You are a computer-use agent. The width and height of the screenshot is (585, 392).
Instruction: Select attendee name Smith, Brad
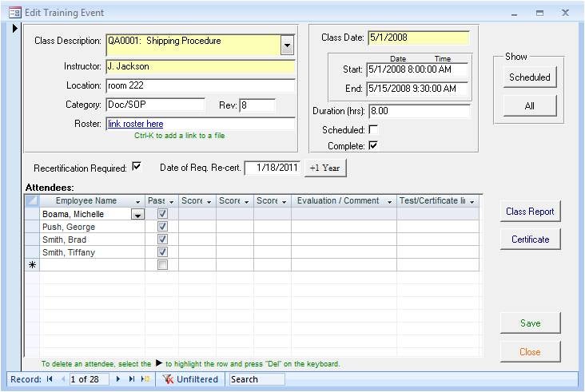pyautogui.click(x=64, y=240)
